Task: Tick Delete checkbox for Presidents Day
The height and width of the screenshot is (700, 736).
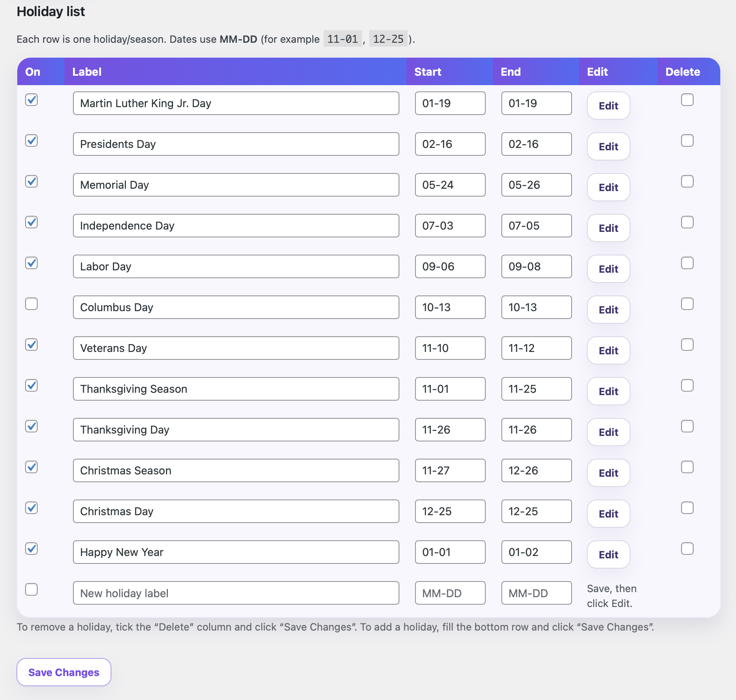Action: (x=687, y=140)
